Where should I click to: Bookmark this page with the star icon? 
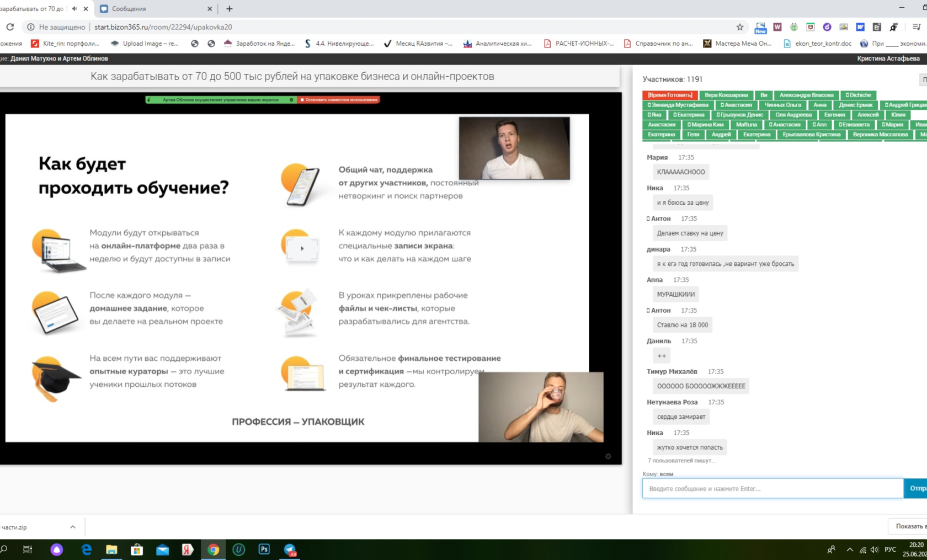tap(740, 27)
